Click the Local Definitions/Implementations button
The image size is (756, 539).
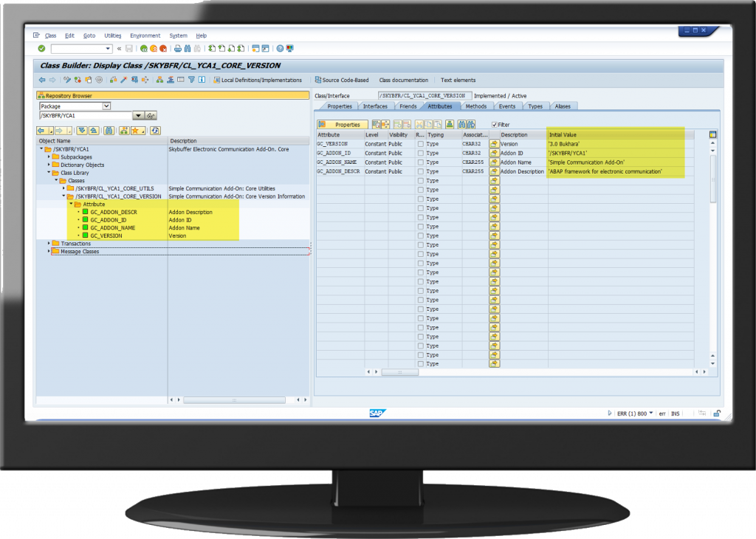pos(258,80)
